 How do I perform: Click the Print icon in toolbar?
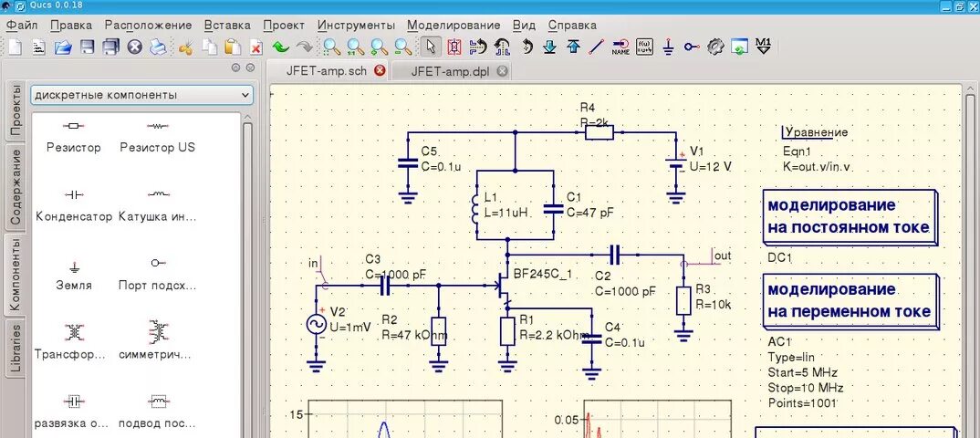coord(159,47)
